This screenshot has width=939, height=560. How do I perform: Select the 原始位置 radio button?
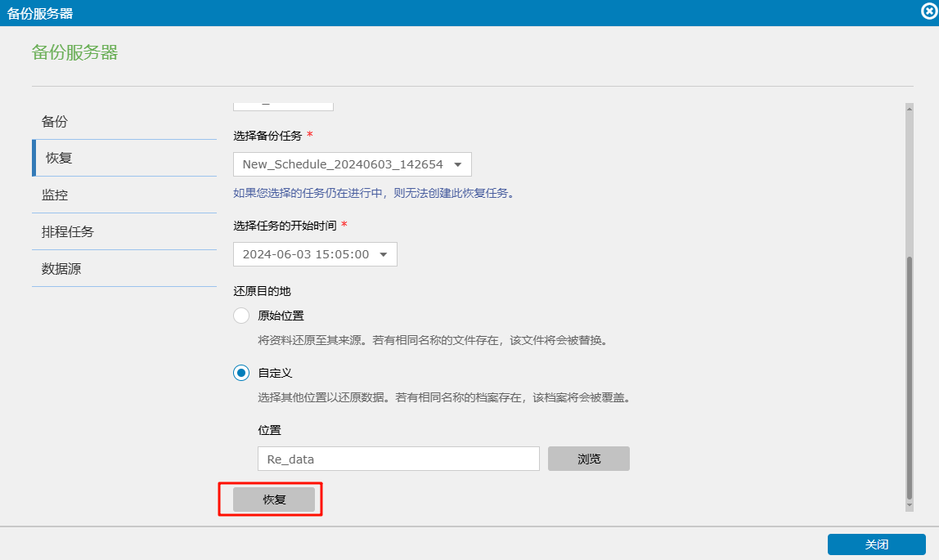tap(241, 316)
